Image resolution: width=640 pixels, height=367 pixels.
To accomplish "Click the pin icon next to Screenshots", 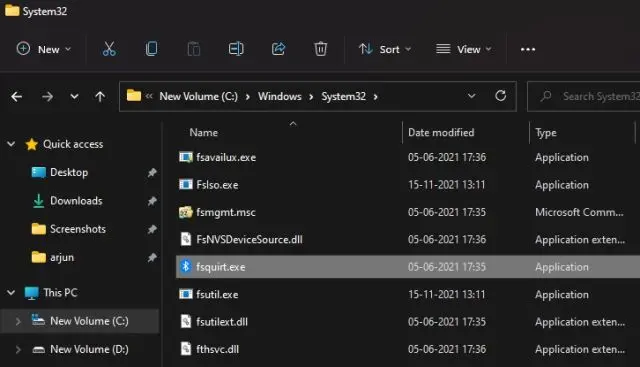I will pos(152,229).
